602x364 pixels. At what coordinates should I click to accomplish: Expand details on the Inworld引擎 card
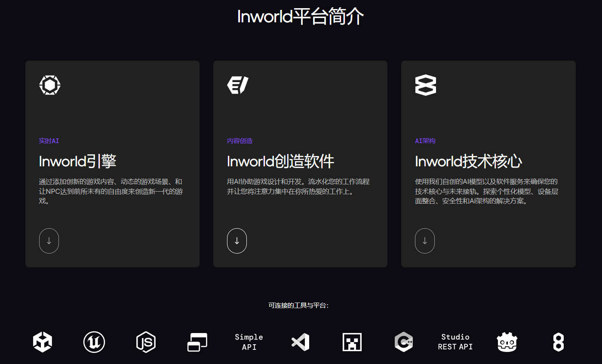point(49,241)
